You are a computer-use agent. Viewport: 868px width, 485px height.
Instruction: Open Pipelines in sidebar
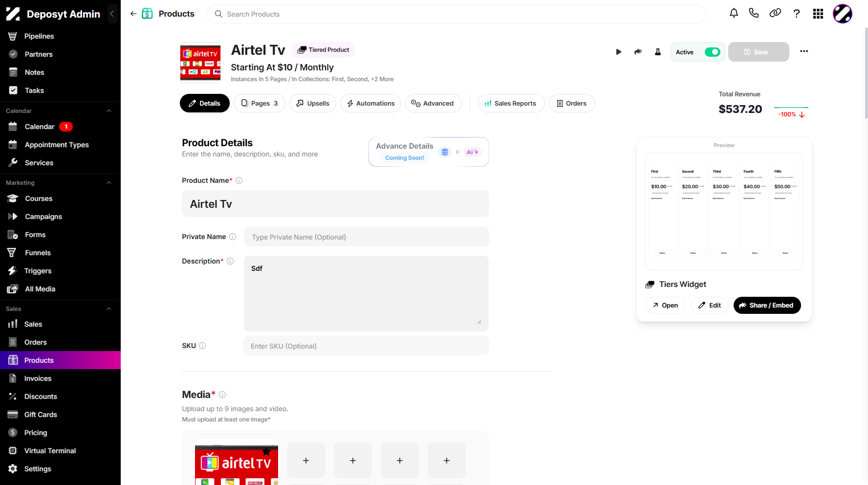(60, 36)
